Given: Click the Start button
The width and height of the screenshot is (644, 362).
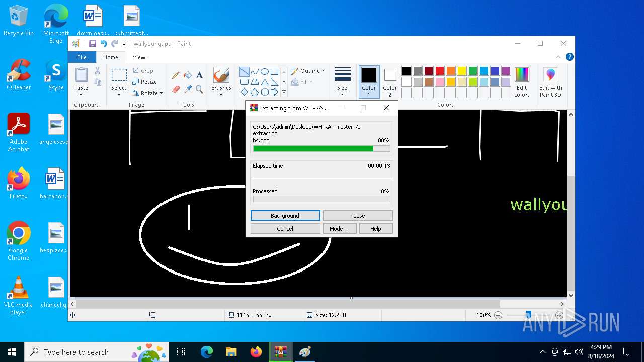Looking at the screenshot, I should click(x=12, y=352).
